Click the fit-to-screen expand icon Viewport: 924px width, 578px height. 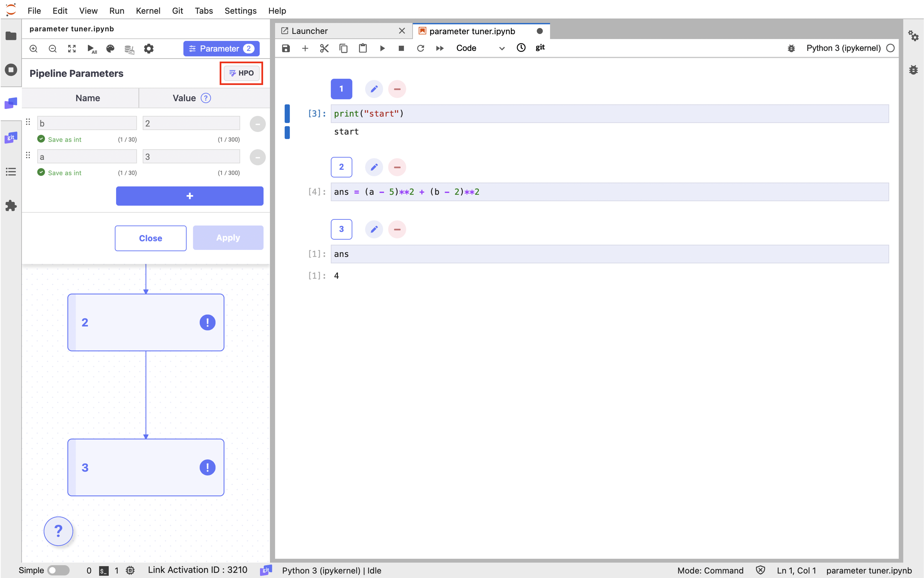(x=72, y=49)
